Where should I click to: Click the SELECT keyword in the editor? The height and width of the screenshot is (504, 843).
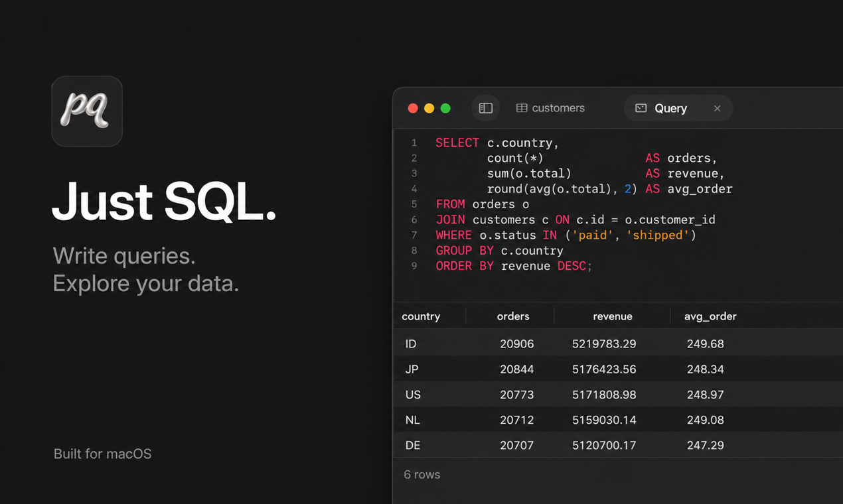[x=457, y=143]
